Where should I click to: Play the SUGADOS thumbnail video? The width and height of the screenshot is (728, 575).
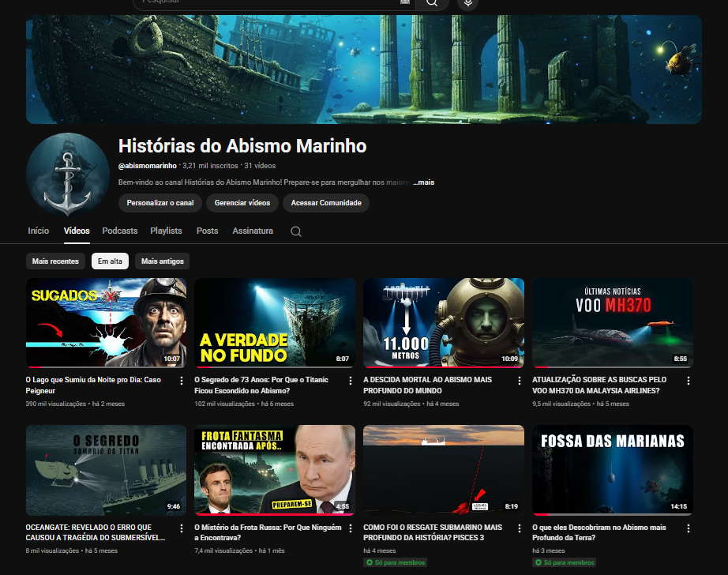pos(107,323)
